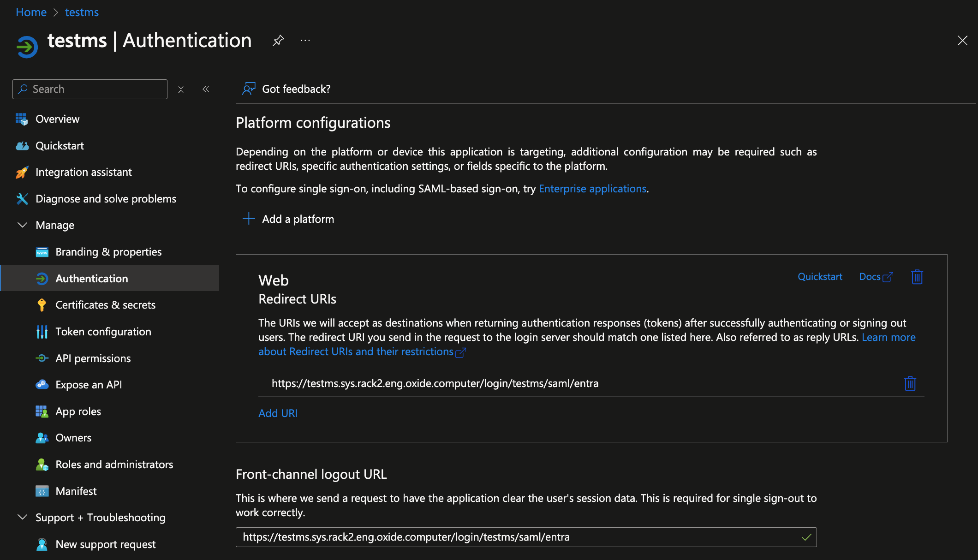Click the testms breadcrumb link
Viewport: 978px width, 560px height.
click(x=82, y=12)
